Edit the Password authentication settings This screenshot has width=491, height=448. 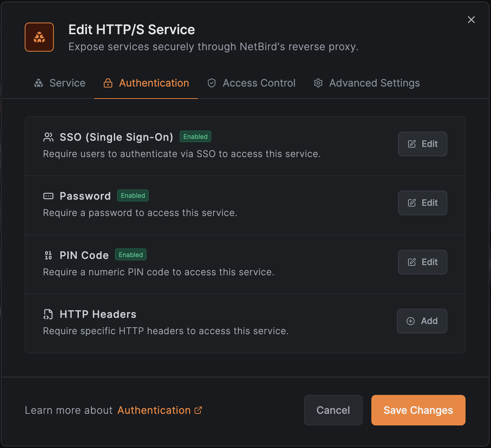(422, 203)
